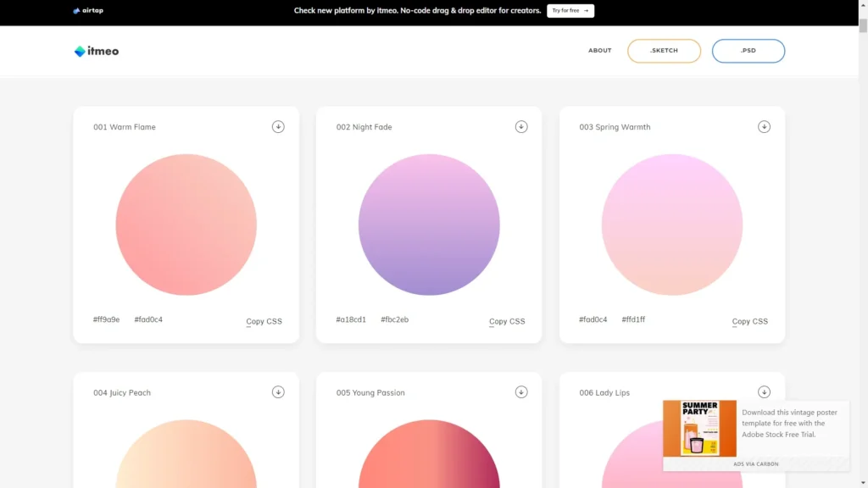
Task: Select the download icon on Young Passion card
Action: click(521, 391)
